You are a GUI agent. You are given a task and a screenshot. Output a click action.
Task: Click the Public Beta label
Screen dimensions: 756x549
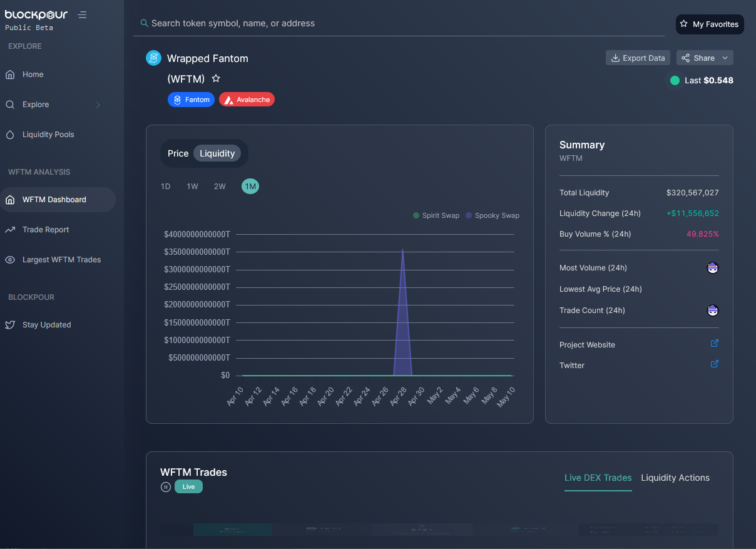[29, 28]
